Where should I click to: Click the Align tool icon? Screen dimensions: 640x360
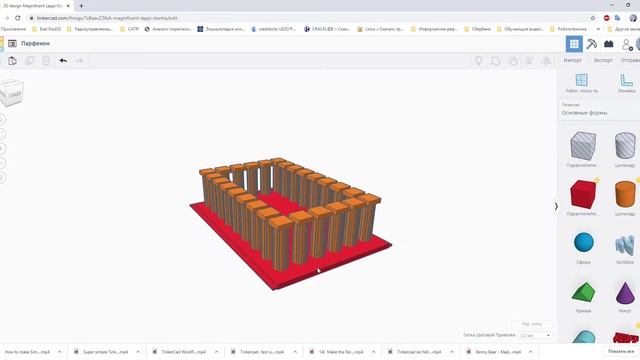(x=529, y=61)
